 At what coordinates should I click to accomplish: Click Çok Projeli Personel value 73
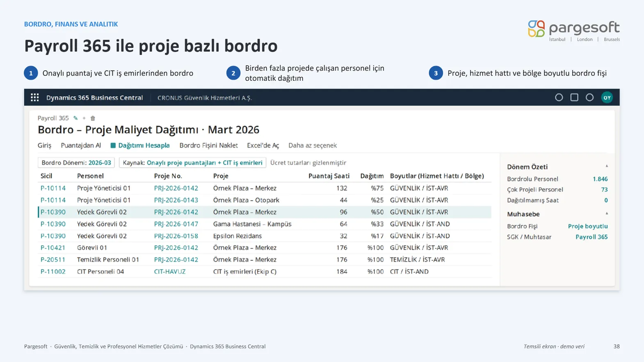click(604, 190)
